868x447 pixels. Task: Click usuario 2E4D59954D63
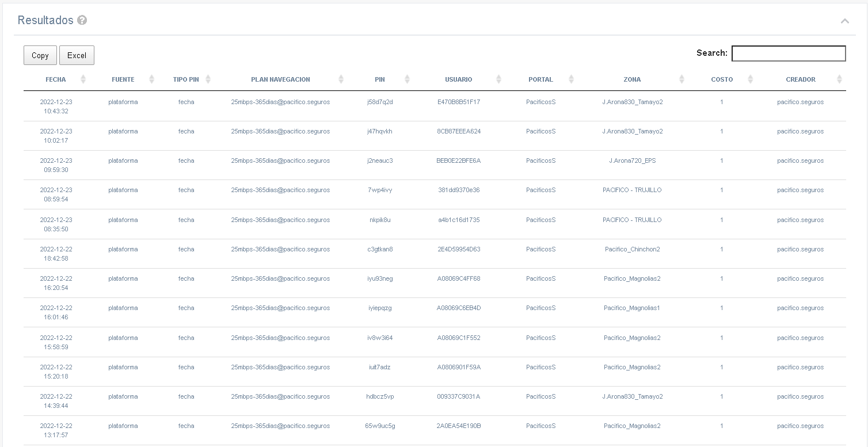pyautogui.click(x=459, y=249)
